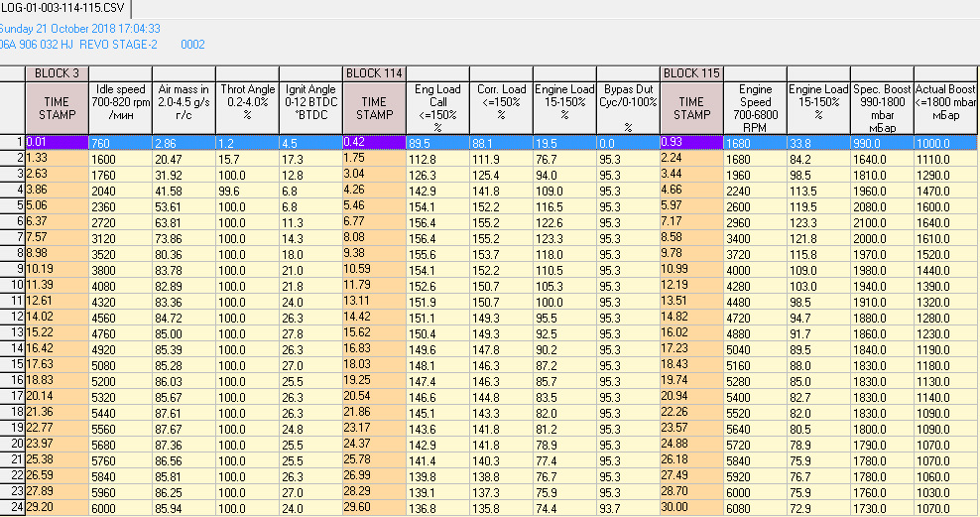The height and width of the screenshot is (517, 980).
Task: Select engine speed cell 2240
Action: [x=755, y=191]
